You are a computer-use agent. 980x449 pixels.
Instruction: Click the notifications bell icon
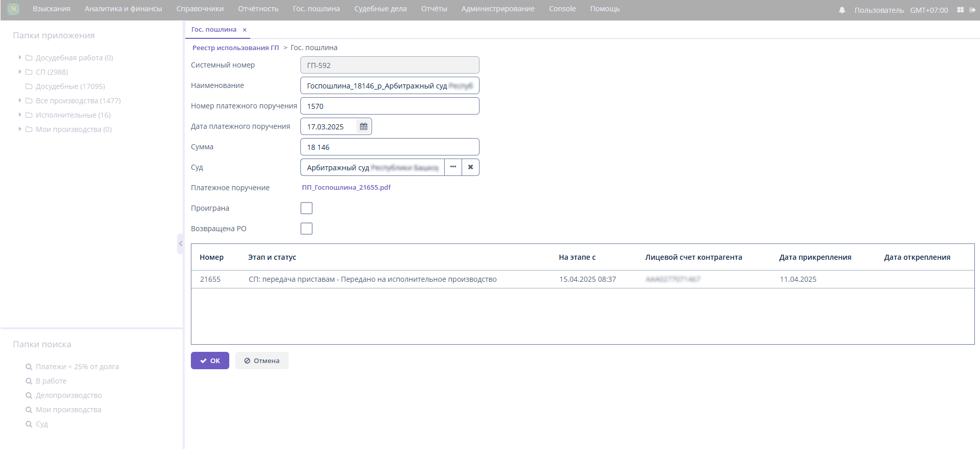842,10
